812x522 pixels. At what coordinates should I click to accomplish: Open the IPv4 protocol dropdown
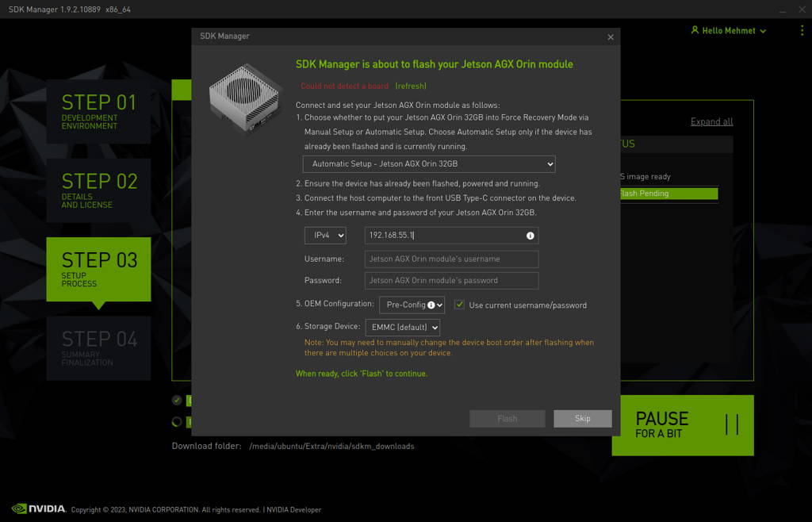(325, 236)
